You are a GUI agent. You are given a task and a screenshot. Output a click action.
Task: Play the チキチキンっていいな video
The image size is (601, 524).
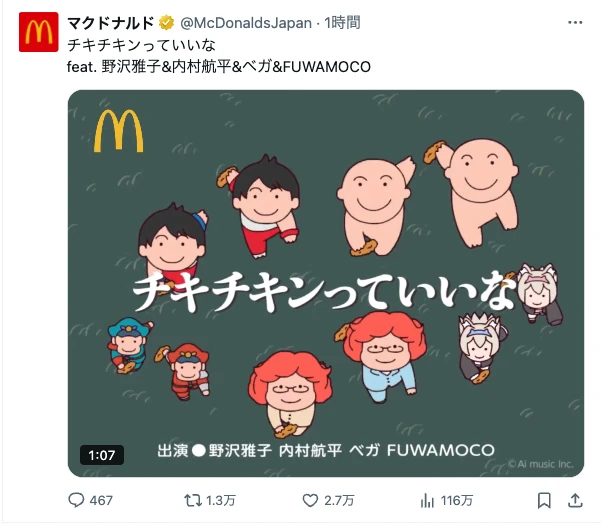pyautogui.click(x=326, y=283)
